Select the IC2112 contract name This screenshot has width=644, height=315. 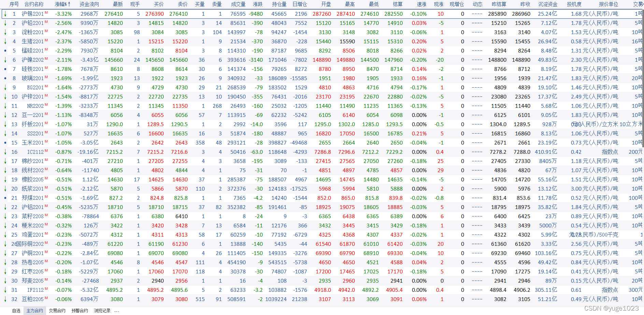coord(35,152)
